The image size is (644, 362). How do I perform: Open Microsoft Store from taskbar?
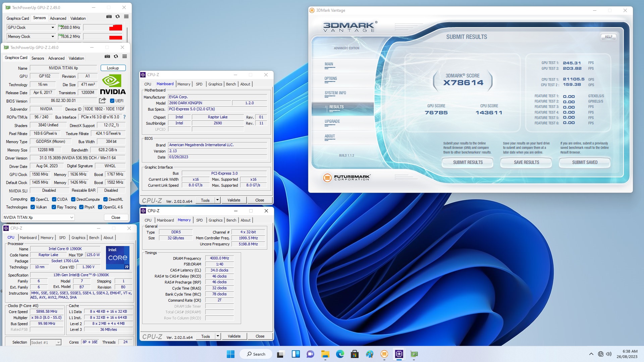point(355,354)
